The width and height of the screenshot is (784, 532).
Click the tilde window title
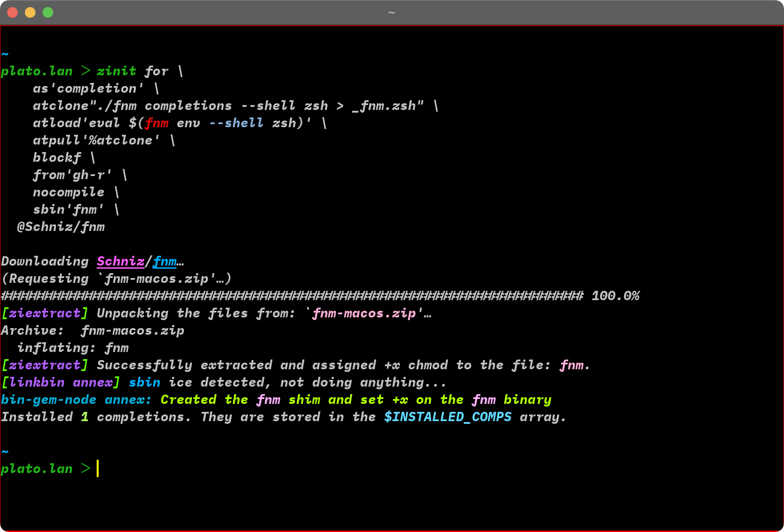coord(392,13)
